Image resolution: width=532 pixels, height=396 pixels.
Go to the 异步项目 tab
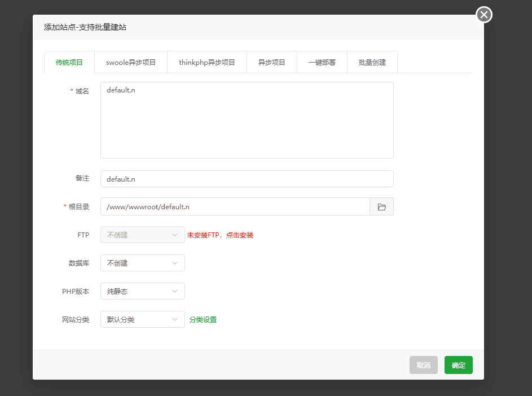[x=272, y=63]
